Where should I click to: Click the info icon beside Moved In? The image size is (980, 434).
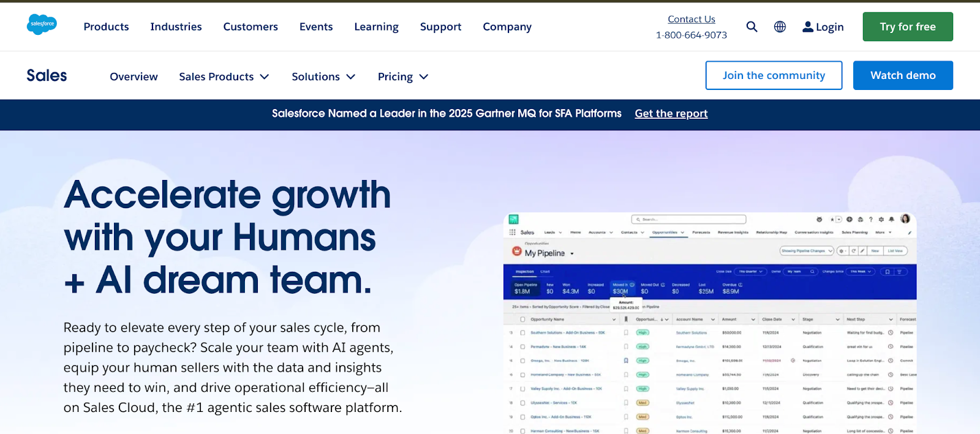(x=632, y=285)
